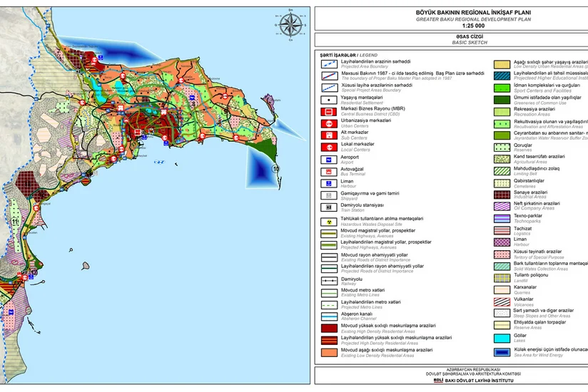
Task: Click the Recreation Areas swatch
Action: click(x=502, y=112)
